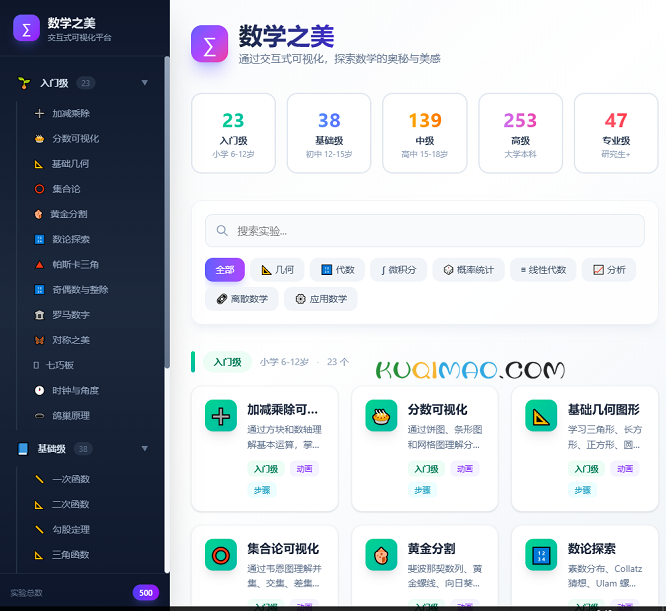This screenshot has height=611, width=666.
Task: Filter experiments by 分析
Action: click(609, 270)
